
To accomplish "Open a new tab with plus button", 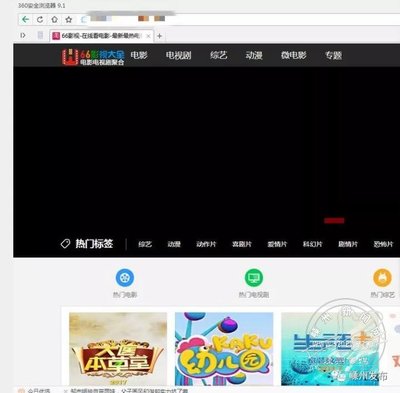I will [x=160, y=36].
